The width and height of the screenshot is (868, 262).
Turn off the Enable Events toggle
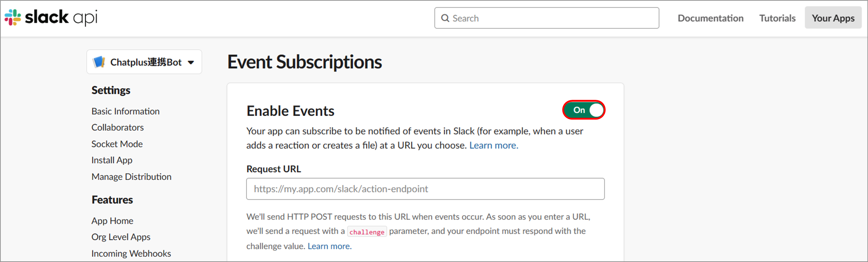(x=584, y=110)
